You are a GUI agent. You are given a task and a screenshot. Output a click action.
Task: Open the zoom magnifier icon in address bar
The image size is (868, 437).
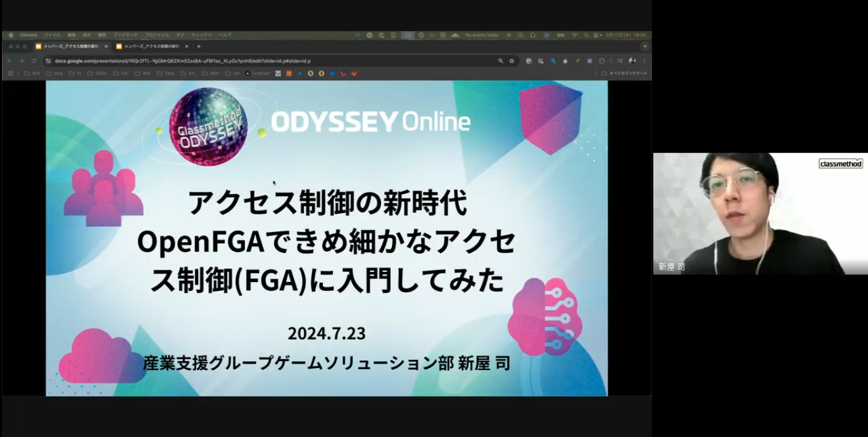click(501, 61)
